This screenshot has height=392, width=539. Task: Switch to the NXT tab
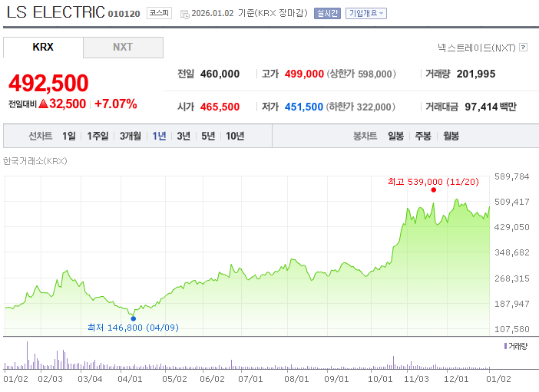(123, 47)
